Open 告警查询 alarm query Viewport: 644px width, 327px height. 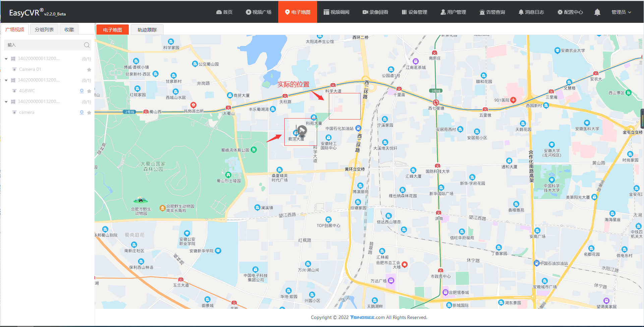coord(492,12)
